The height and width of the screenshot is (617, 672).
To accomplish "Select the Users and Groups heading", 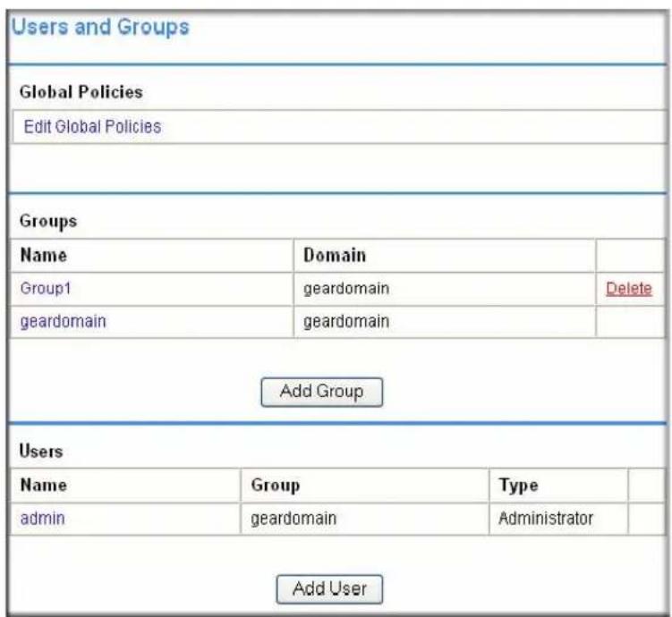I will coord(100,27).
